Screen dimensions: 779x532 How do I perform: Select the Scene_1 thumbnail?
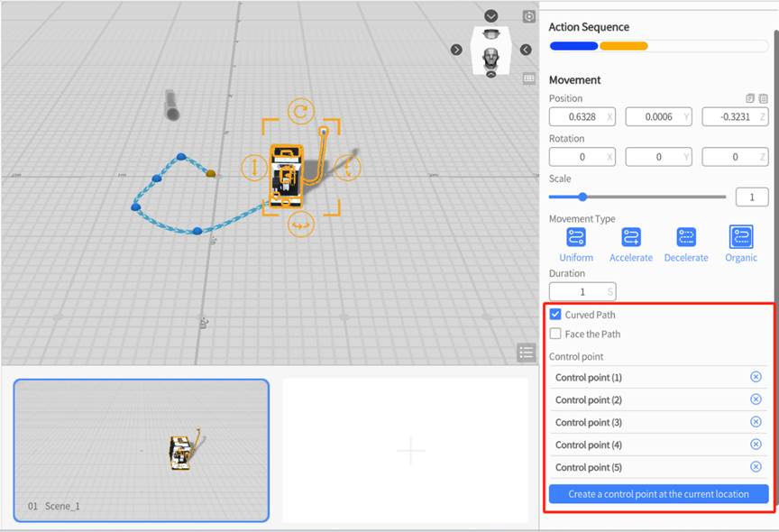pyautogui.click(x=142, y=450)
